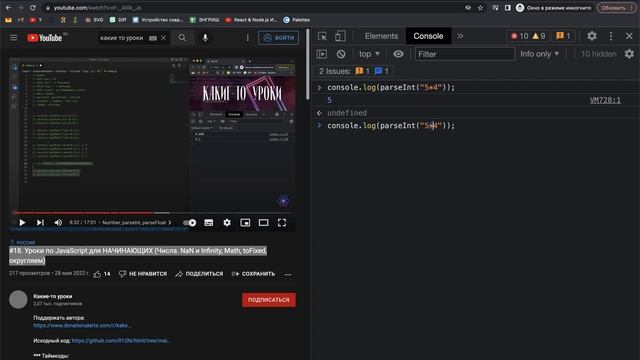Switch to theater mode
The height and width of the screenshot is (360, 640).
click(x=263, y=222)
